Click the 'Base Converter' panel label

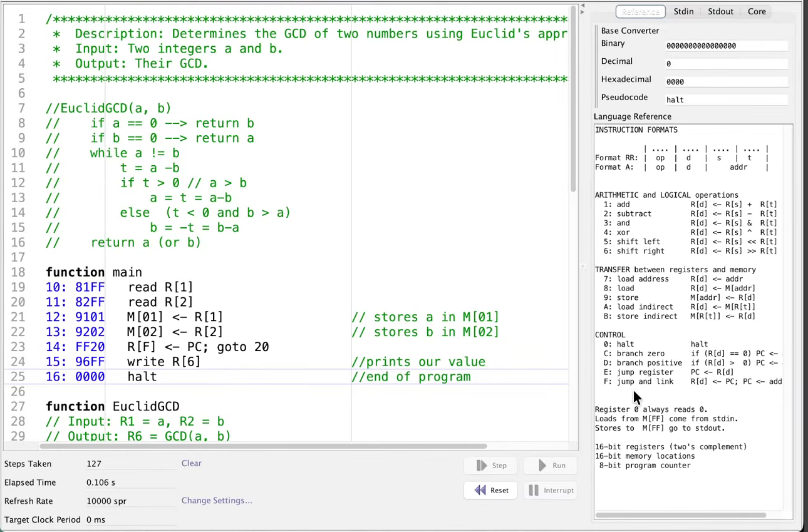coord(630,31)
